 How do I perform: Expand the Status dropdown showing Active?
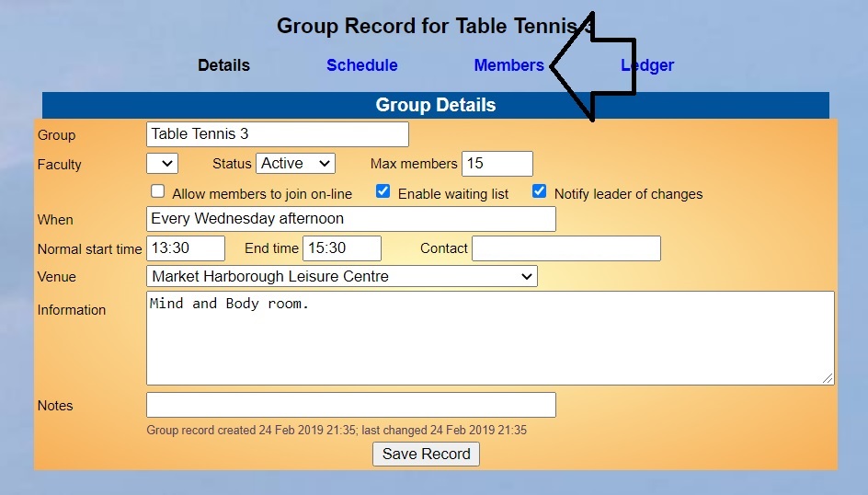tap(295, 164)
